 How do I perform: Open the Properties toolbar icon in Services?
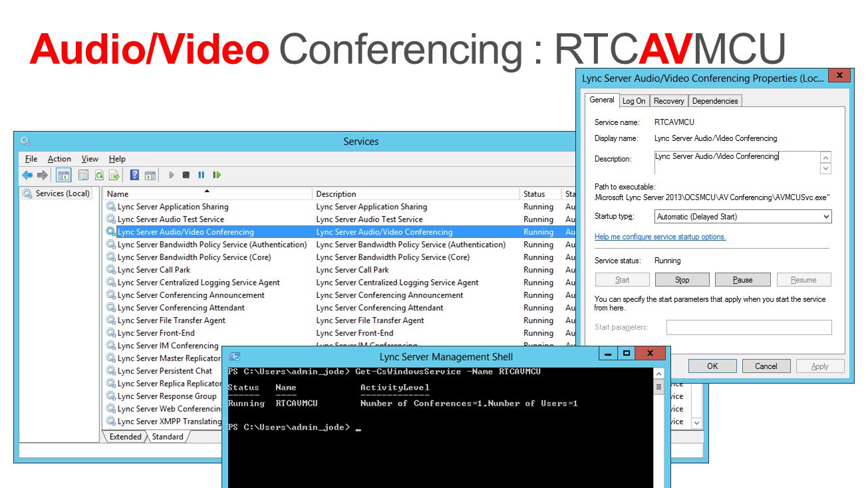(x=83, y=176)
